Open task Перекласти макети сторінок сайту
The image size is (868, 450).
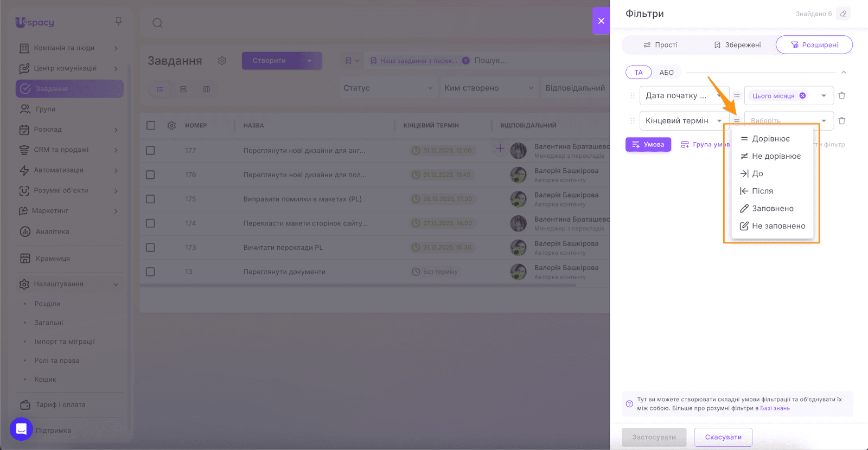pos(305,223)
